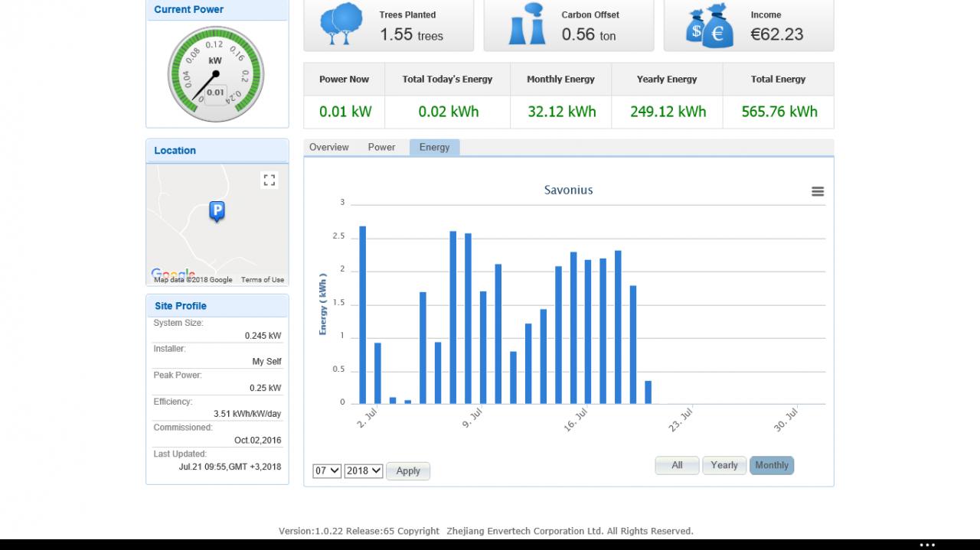Switch chart to Yearly view
This screenshot has width=980, height=550.
[x=724, y=465]
